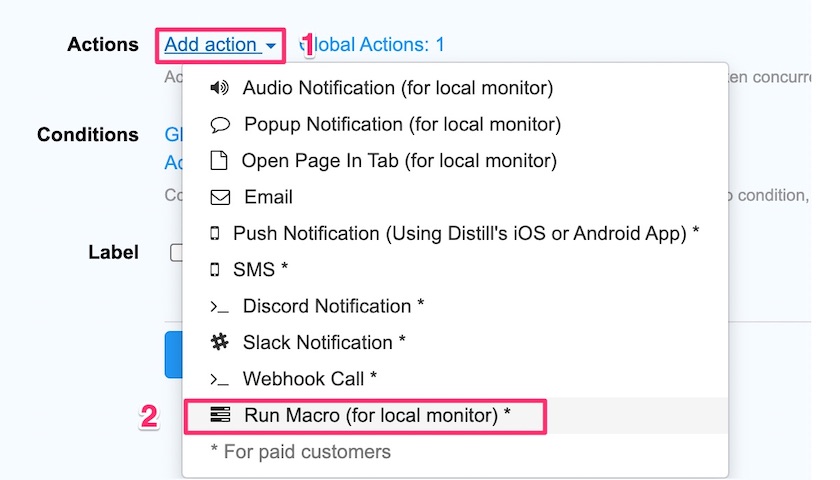Click the first blue link beside Conditions
The image size is (840, 480).
point(172,135)
